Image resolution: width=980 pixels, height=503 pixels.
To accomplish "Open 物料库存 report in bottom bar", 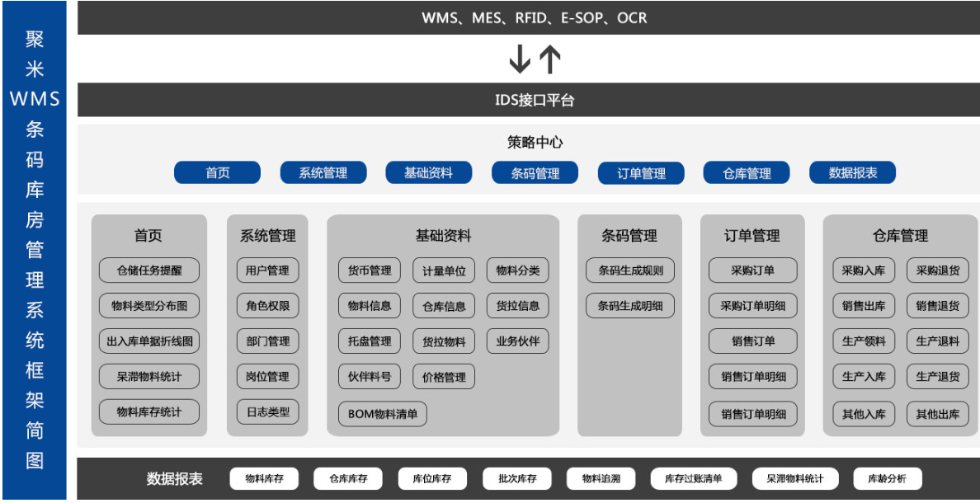I will pos(264,479).
